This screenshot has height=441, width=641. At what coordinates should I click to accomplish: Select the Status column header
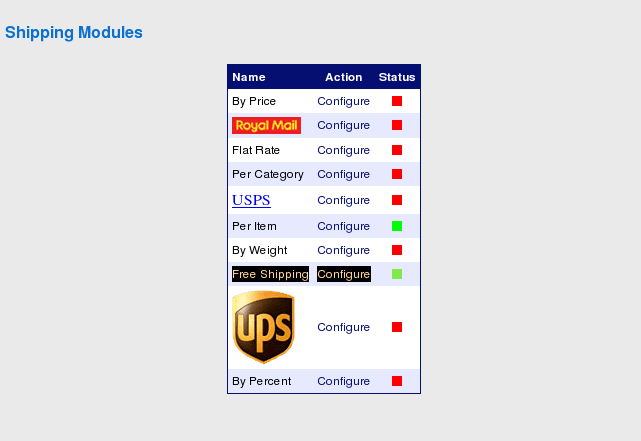(x=397, y=77)
